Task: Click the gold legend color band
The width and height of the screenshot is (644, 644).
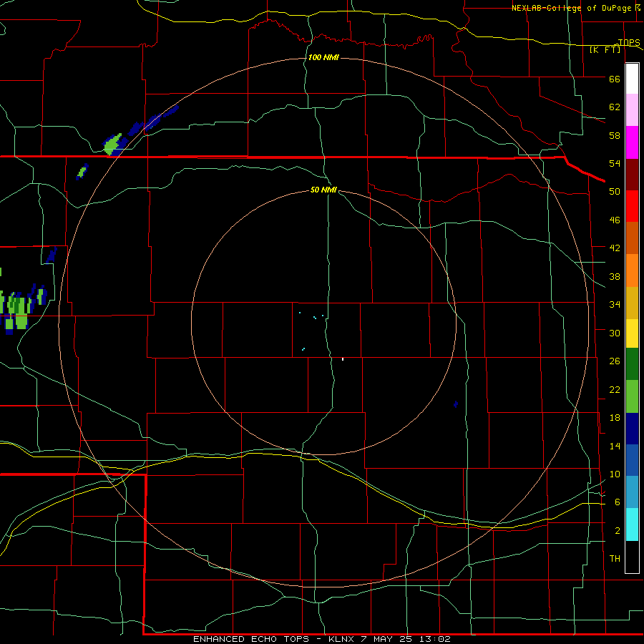Action: tap(632, 302)
